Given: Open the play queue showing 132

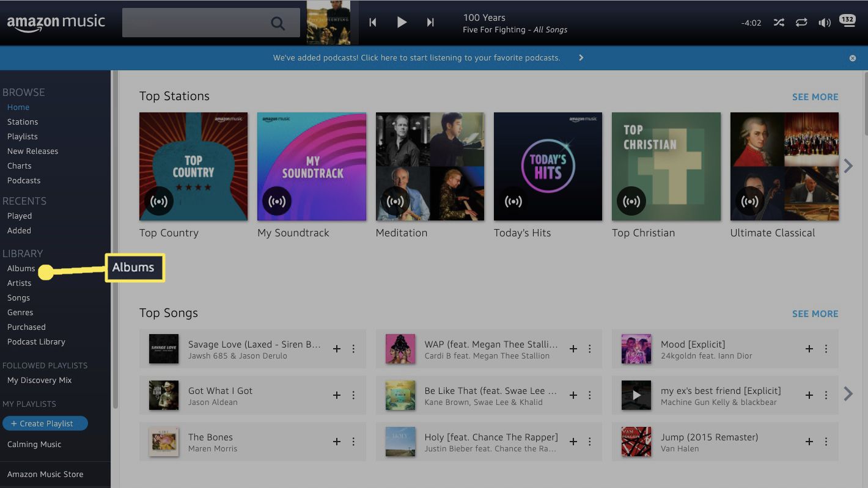Looking at the screenshot, I should (847, 21).
